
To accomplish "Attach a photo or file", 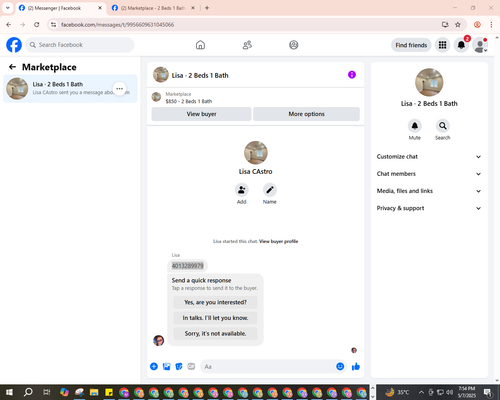I will 166,367.
